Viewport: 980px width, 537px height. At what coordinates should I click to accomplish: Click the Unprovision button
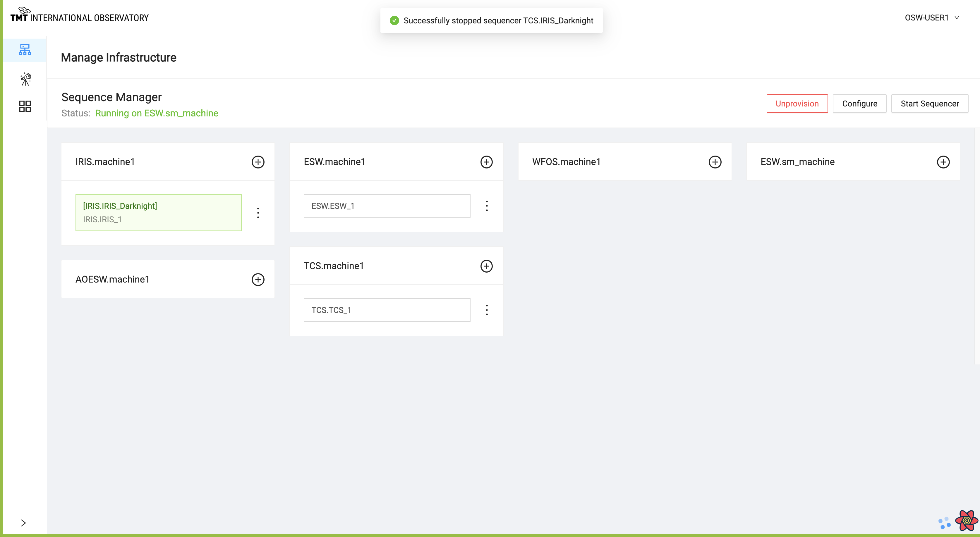(x=797, y=104)
